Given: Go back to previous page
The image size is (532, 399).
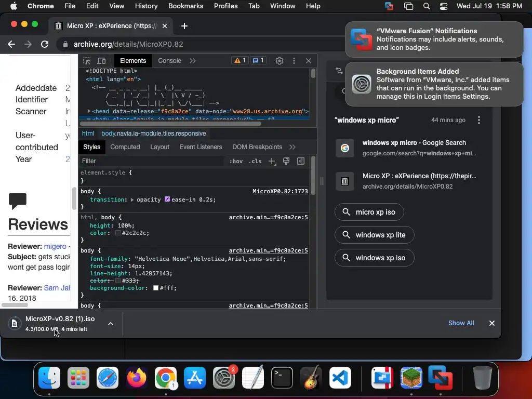Looking at the screenshot, I should coord(11,44).
